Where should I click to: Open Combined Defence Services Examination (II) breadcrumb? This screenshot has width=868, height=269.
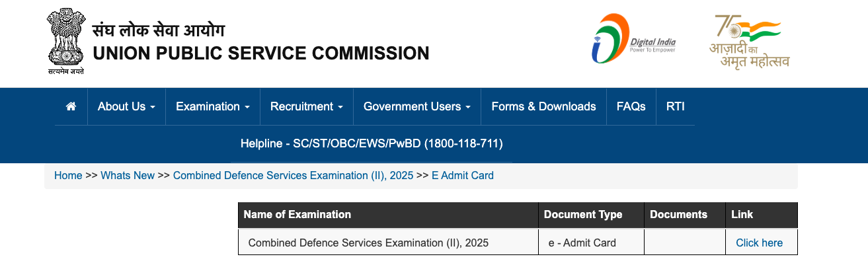pyautogui.click(x=293, y=176)
